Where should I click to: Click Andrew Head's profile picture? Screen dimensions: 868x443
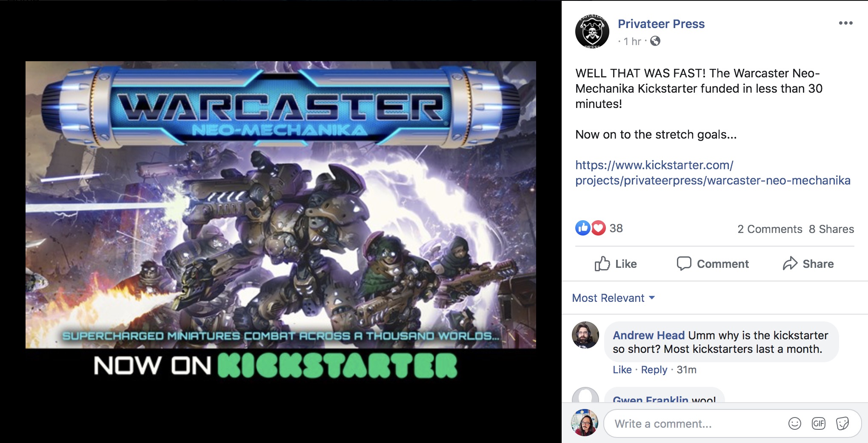585,335
